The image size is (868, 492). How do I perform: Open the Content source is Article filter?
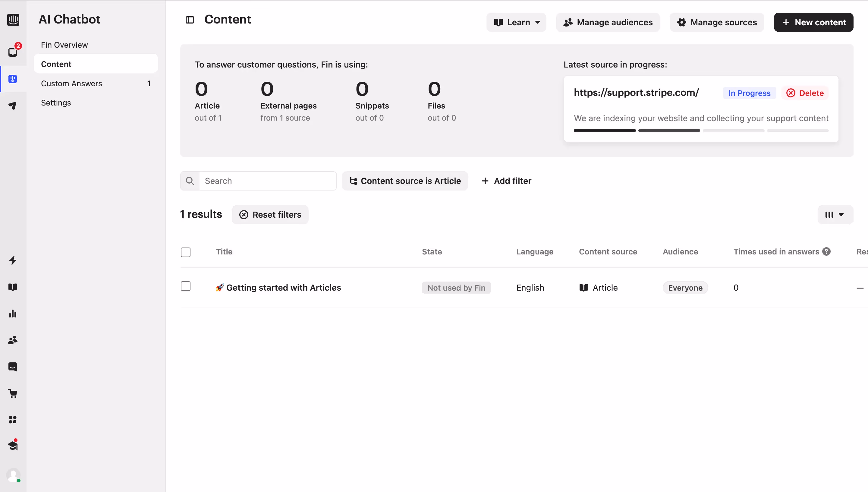tap(405, 181)
